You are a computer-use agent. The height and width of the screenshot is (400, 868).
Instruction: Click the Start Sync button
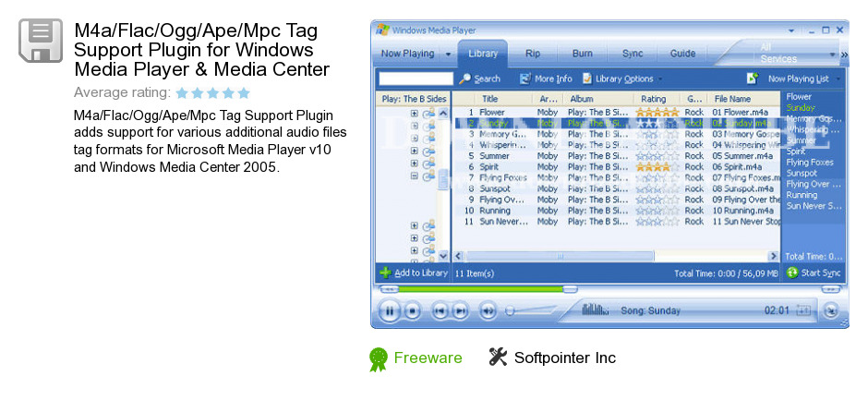pos(814,273)
